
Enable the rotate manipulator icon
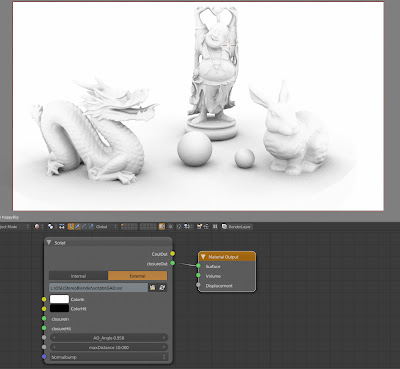point(84,226)
